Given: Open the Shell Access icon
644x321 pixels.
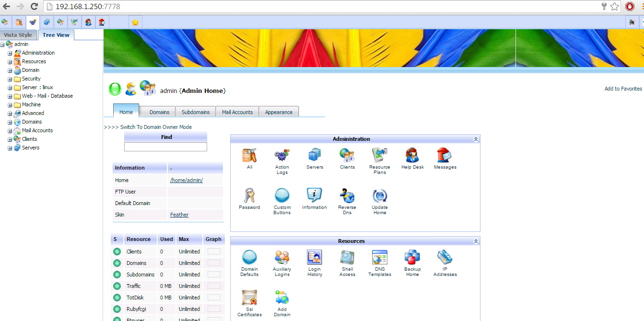Looking at the screenshot, I should [347, 257].
